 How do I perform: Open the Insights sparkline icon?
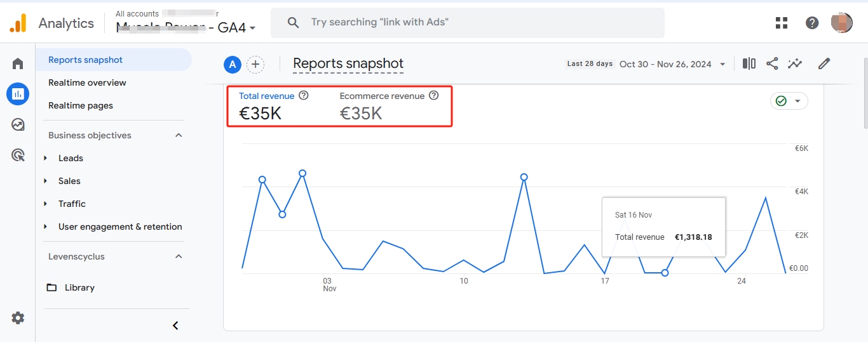click(795, 63)
